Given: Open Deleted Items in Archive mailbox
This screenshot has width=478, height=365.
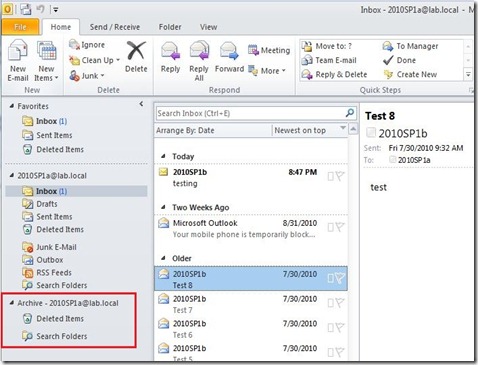Looking at the screenshot, I should pos(53,319).
